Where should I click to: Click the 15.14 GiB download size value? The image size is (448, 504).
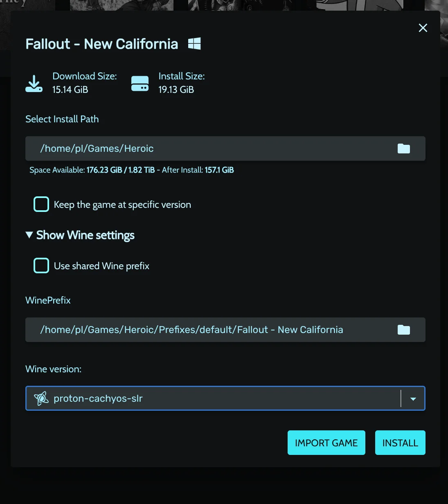(x=70, y=90)
